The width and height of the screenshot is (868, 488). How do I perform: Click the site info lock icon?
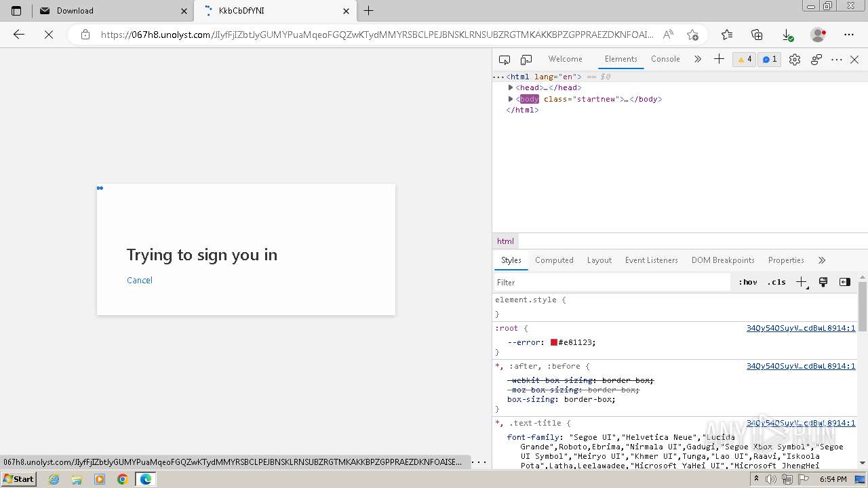click(85, 35)
